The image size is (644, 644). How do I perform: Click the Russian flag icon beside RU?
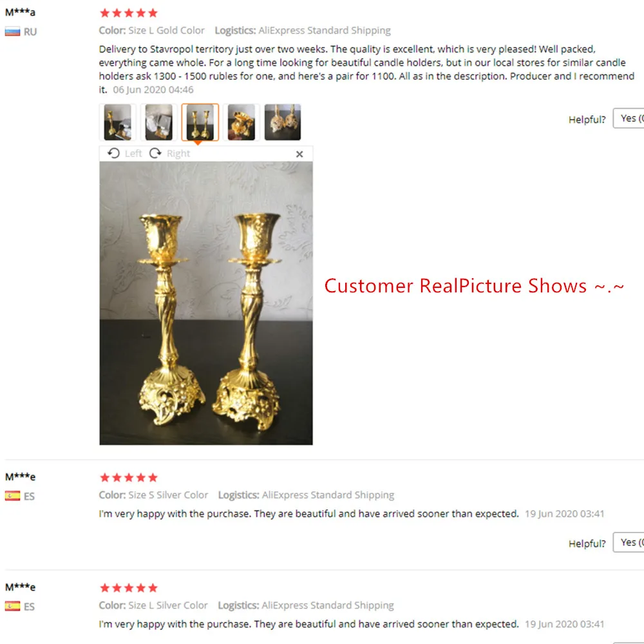point(12,32)
